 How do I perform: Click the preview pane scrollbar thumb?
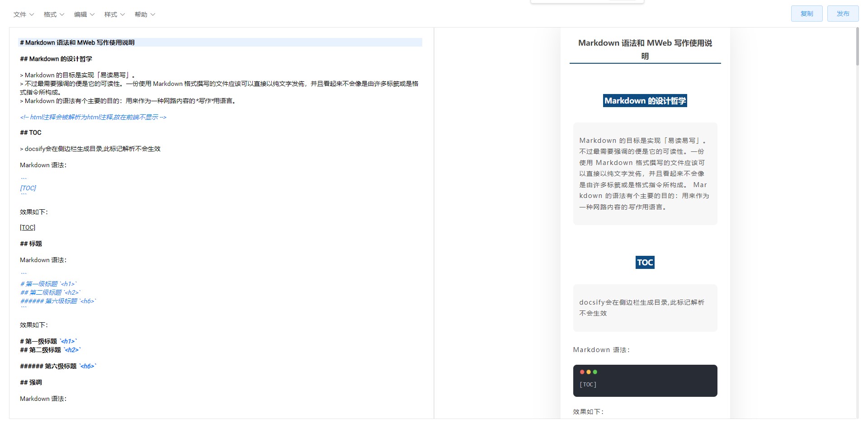click(x=857, y=47)
